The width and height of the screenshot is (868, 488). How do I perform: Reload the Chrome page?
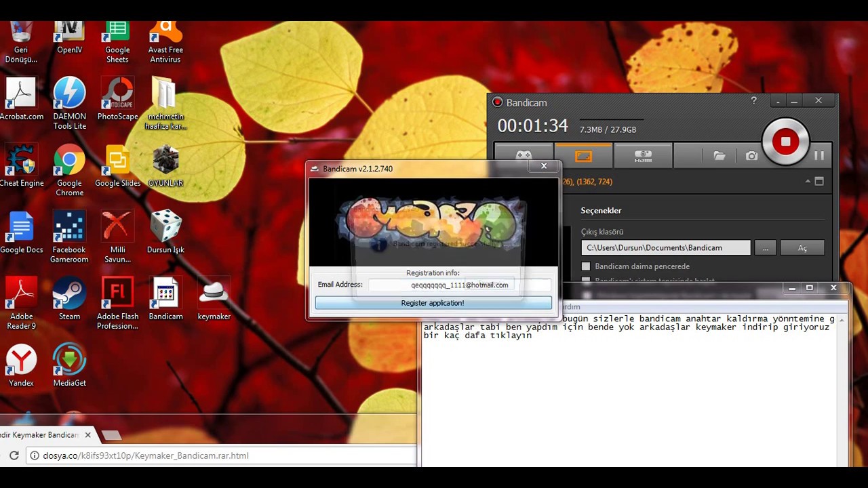pyautogui.click(x=14, y=455)
